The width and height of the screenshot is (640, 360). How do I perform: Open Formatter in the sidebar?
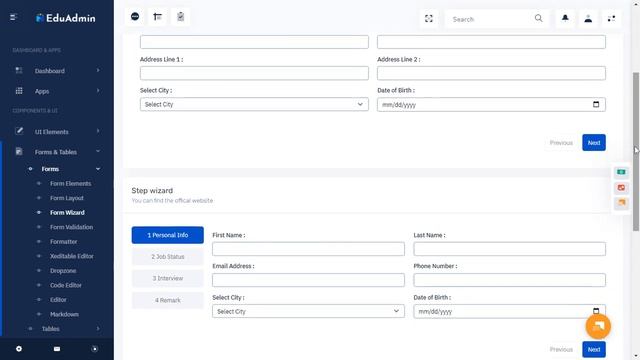[x=63, y=242]
